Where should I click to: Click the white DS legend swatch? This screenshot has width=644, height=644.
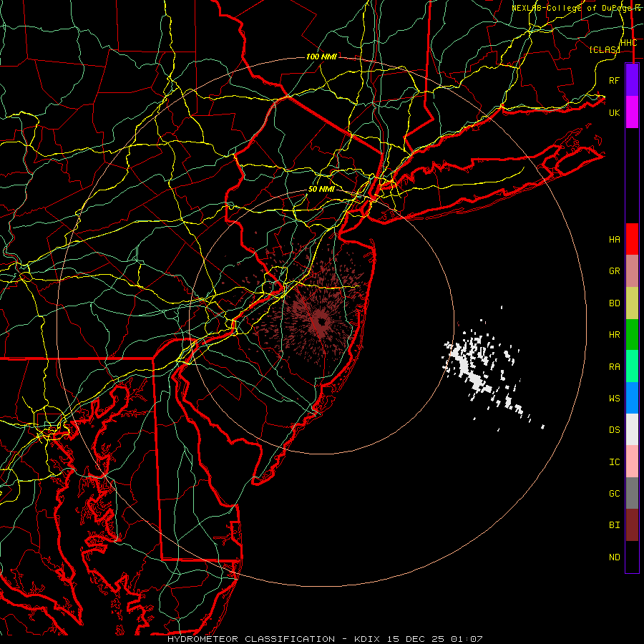(x=632, y=429)
